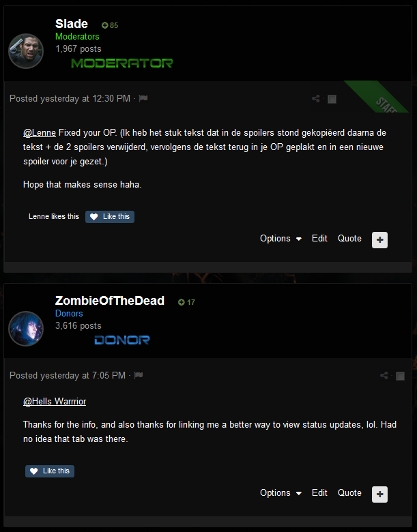Click Quote on ZombieOfTheDead's post
Screen dimensions: 417x532
(349, 492)
